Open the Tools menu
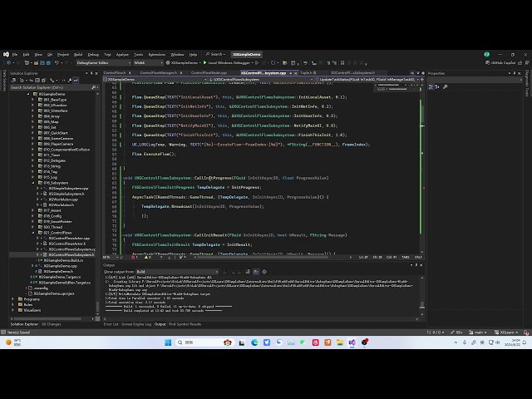The image size is (532, 399). (139, 55)
